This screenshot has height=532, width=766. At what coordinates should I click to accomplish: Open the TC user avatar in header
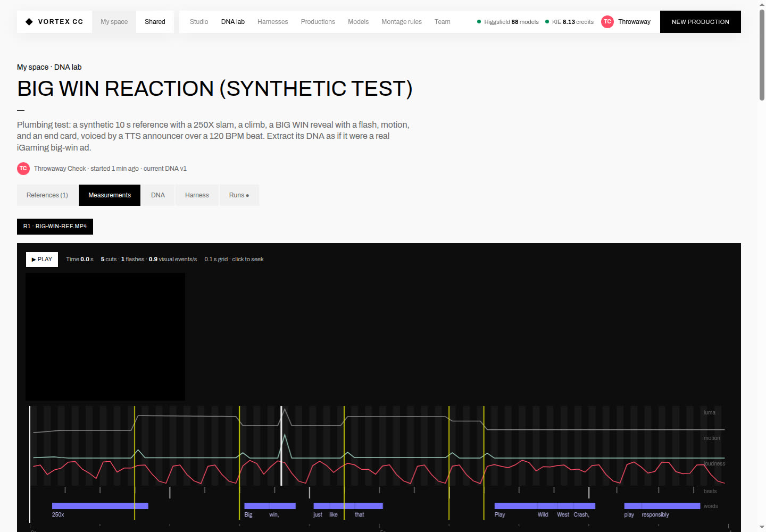tap(607, 22)
